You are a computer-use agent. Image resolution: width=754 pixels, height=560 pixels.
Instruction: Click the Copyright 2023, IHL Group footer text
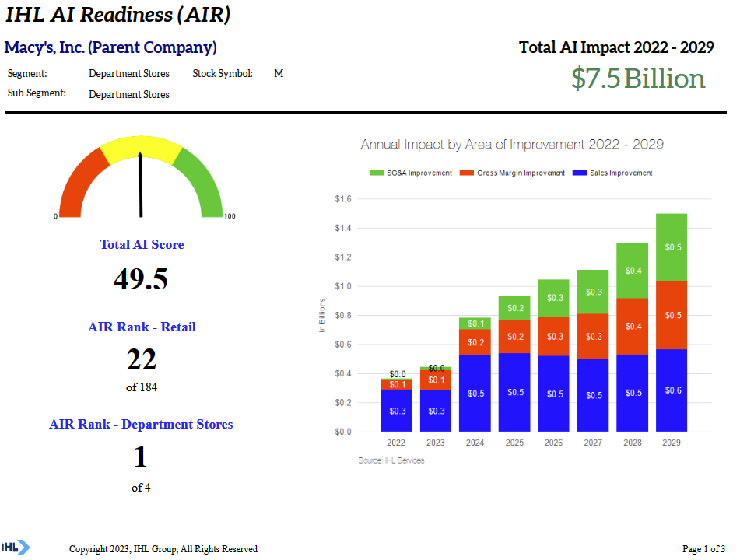click(x=163, y=549)
